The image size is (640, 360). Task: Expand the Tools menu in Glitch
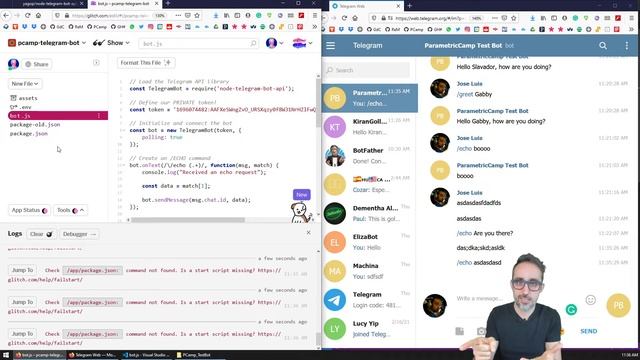pos(70,210)
